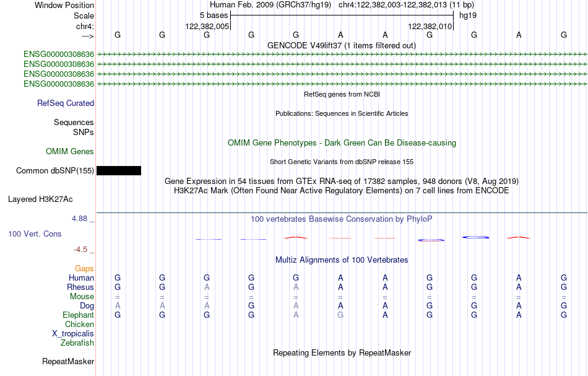
Task: Select the Dog alignment row label
Action: click(87, 306)
